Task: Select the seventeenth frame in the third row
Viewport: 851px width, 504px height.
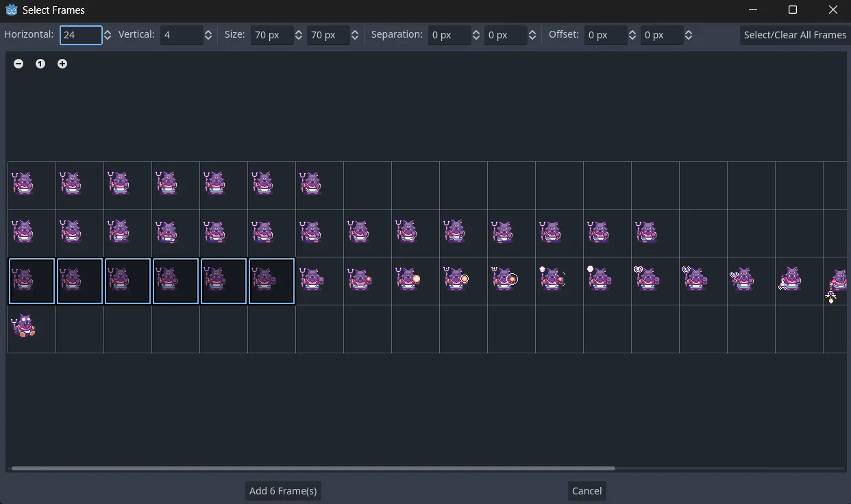Action: [800, 281]
